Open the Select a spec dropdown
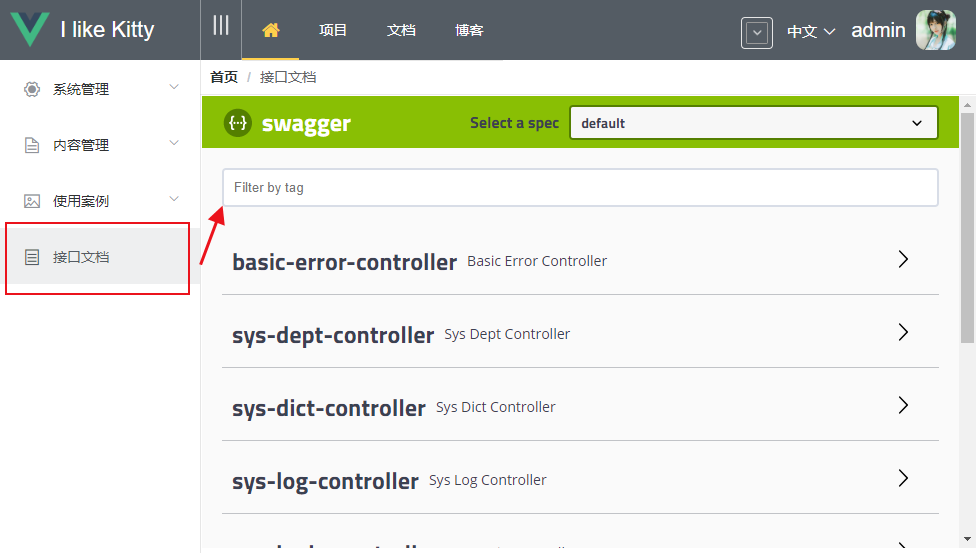The height and width of the screenshot is (553, 976). pyautogui.click(x=753, y=123)
